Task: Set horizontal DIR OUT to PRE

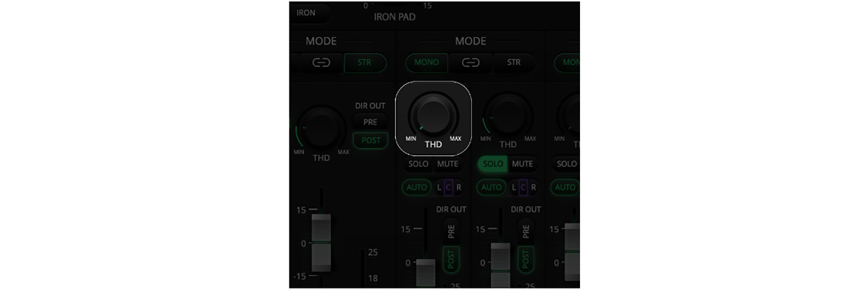Action: pyautogui.click(x=370, y=122)
